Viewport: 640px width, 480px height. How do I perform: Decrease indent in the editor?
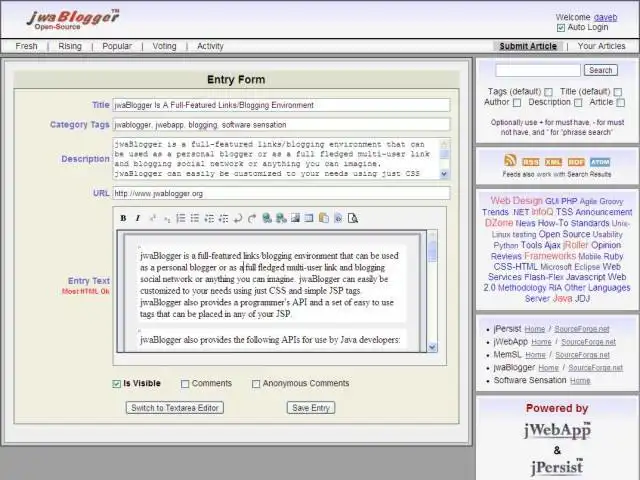(x=209, y=218)
